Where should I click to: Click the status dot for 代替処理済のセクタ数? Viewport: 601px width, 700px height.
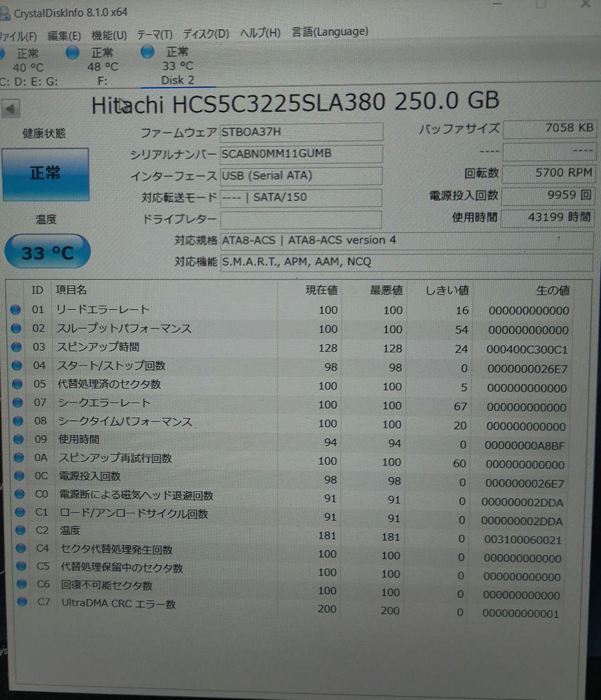tap(17, 384)
